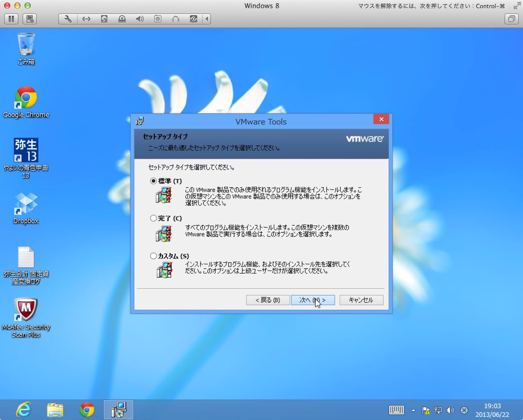
Task: Click the camera device icon
Action: 158,19
